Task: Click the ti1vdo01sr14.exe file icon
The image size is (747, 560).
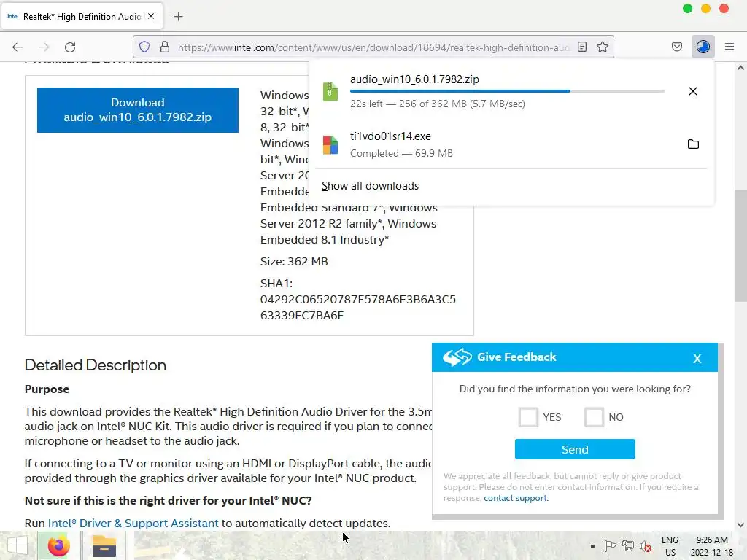Action: coord(330,145)
